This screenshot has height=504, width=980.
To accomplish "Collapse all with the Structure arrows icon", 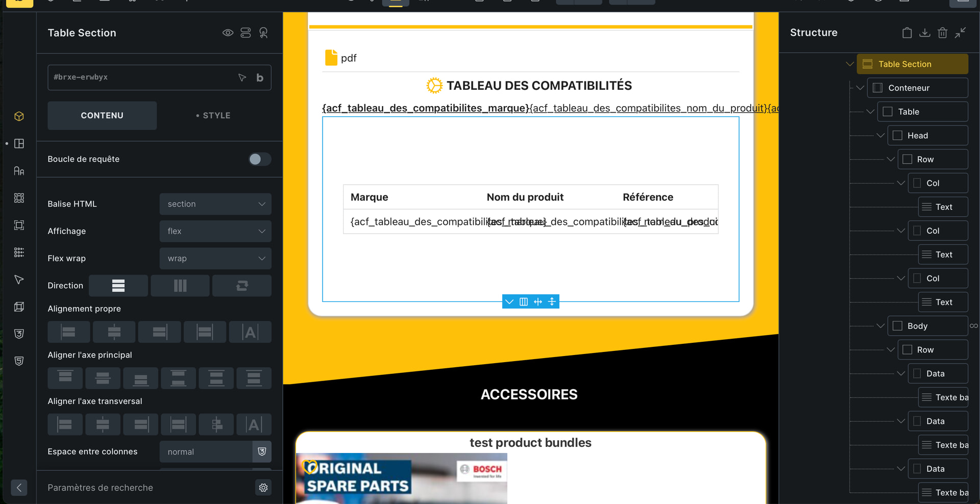I will 960,33.
